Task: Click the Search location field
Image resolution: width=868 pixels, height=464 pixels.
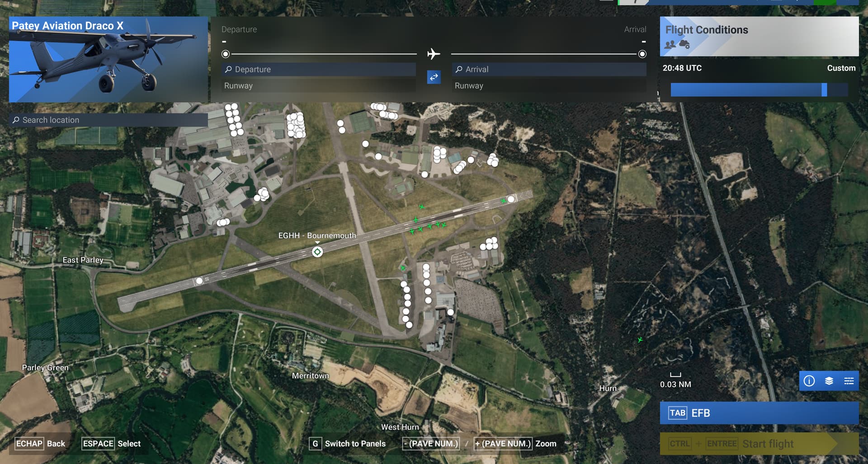Action: point(108,120)
